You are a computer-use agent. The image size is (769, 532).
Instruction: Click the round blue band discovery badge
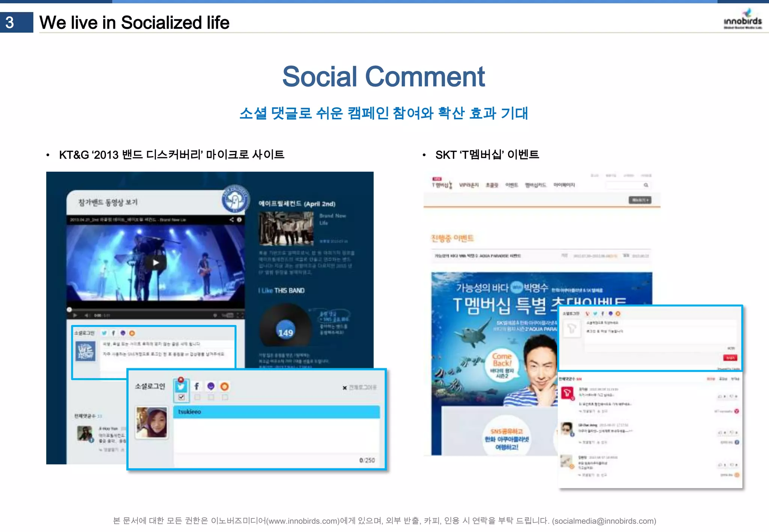click(x=236, y=199)
